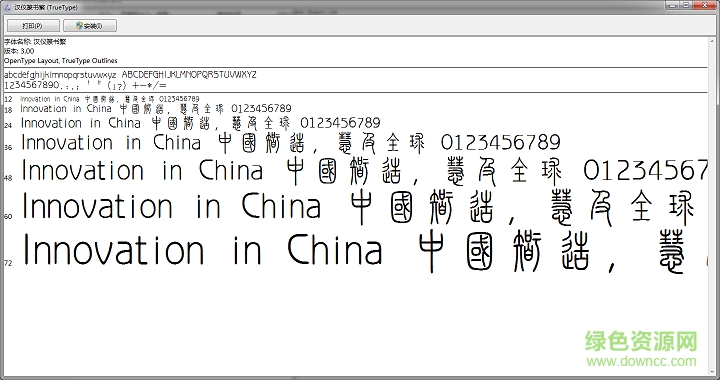
Task: Click the size 36 sample text line
Action: pyautogui.click(x=291, y=143)
